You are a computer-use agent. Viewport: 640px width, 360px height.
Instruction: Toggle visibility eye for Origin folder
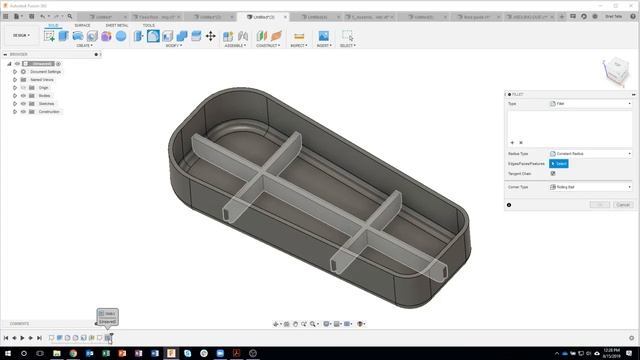click(x=23, y=88)
